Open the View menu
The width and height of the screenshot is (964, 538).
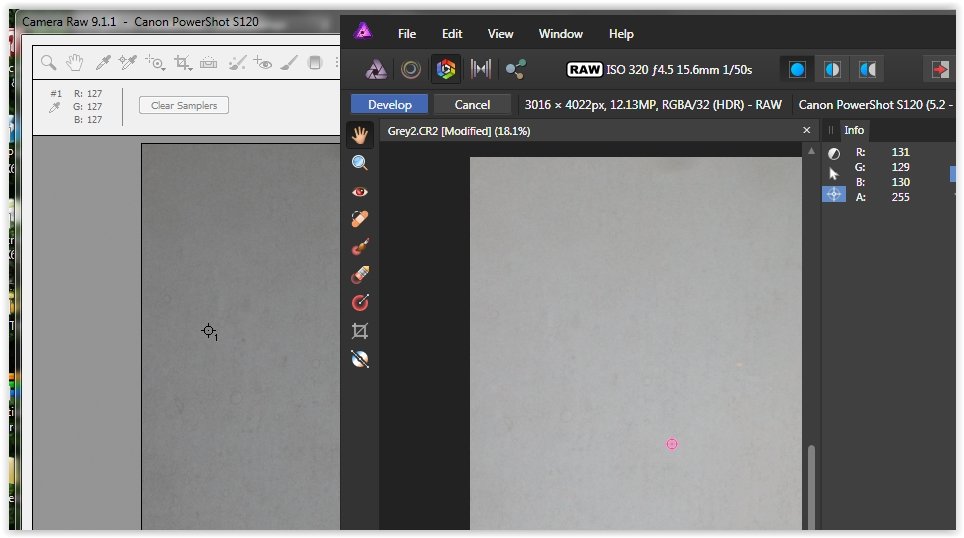coord(500,34)
